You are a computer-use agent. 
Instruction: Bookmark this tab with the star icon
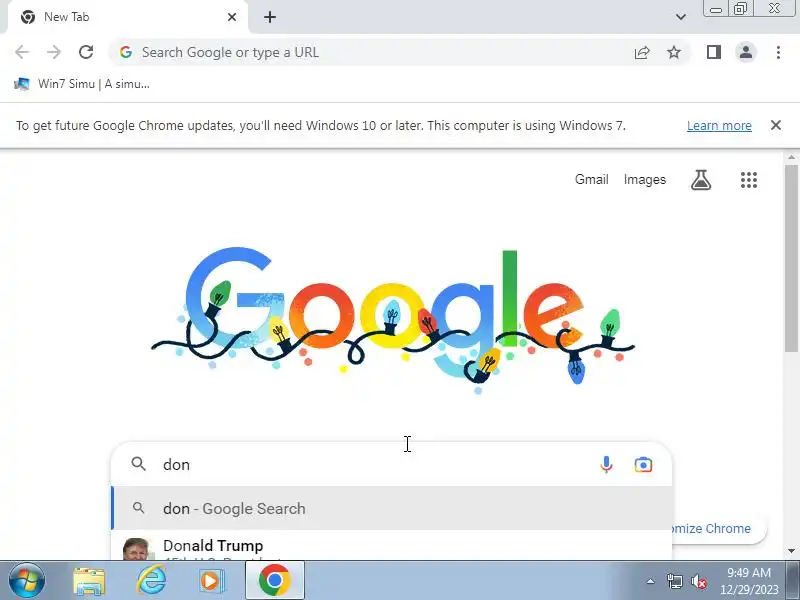(x=674, y=52)
